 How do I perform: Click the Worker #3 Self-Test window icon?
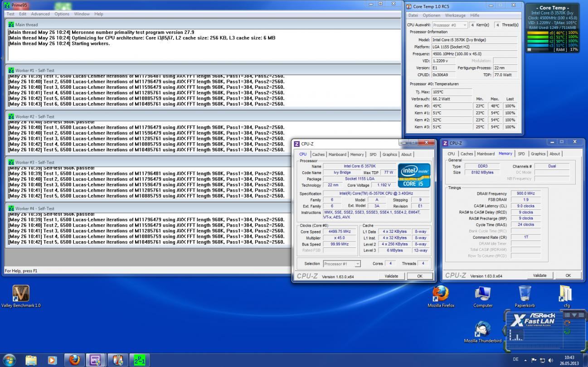pyautogui.click(x=11, y=162)
